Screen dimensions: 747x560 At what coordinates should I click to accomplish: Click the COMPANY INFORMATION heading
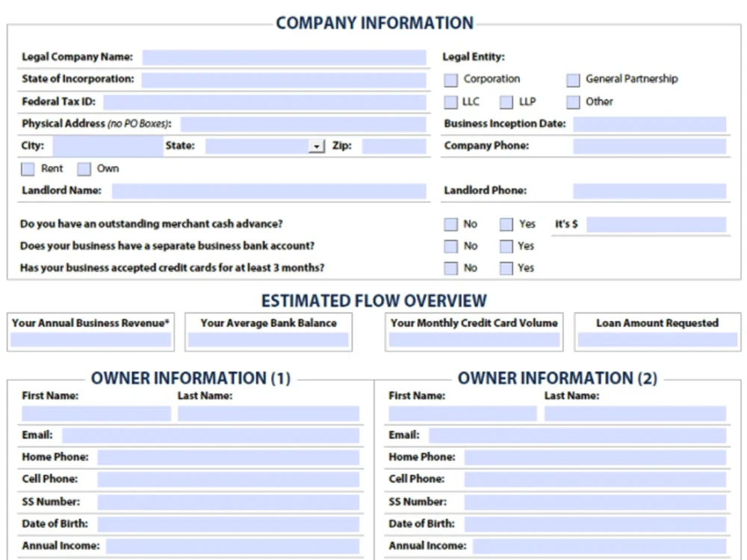coord(375,23)
